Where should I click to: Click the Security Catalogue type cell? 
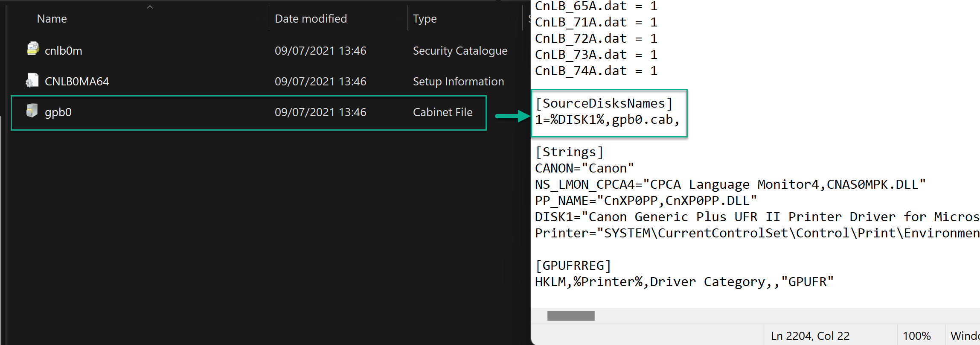(x=460, y=51)
